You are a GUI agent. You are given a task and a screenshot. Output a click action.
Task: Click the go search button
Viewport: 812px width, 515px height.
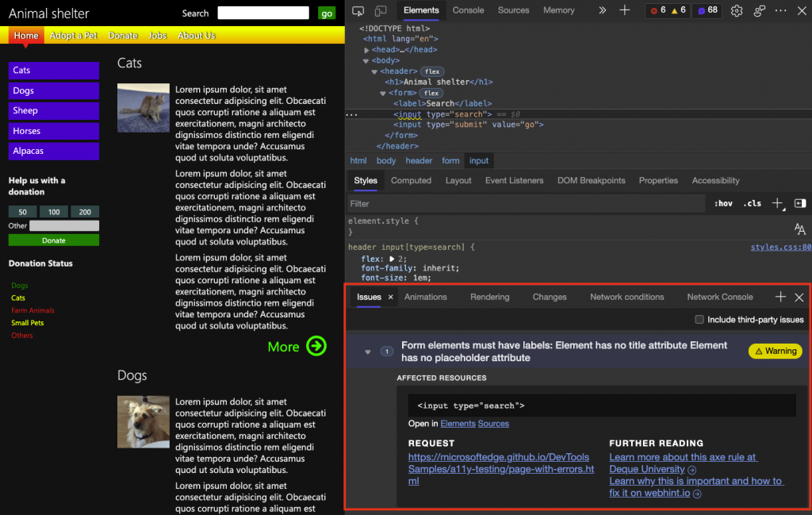click(327, 13)
